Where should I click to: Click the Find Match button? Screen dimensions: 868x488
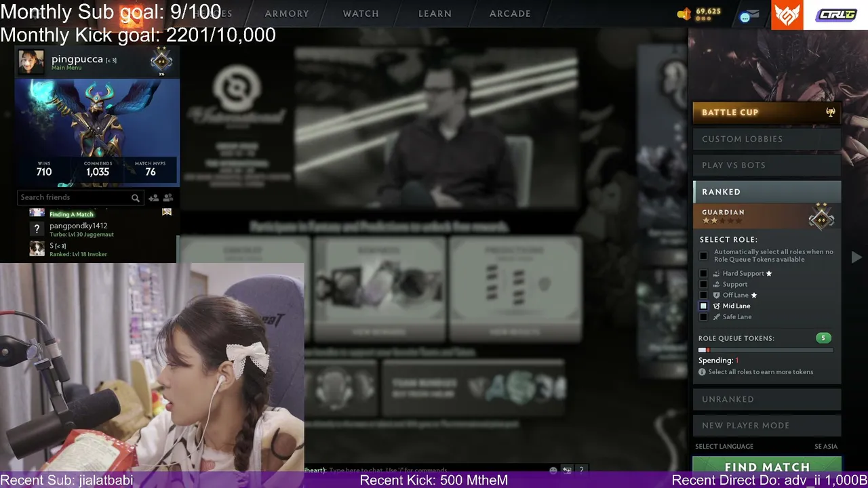point(767,466)
